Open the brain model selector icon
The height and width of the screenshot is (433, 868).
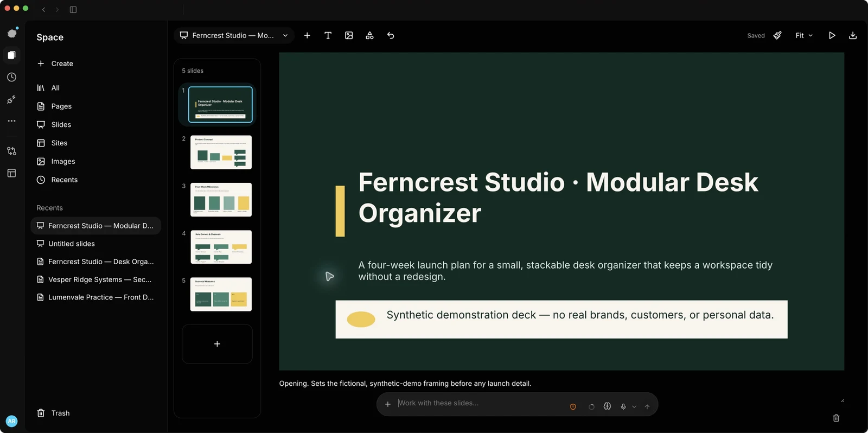[607, 406]
